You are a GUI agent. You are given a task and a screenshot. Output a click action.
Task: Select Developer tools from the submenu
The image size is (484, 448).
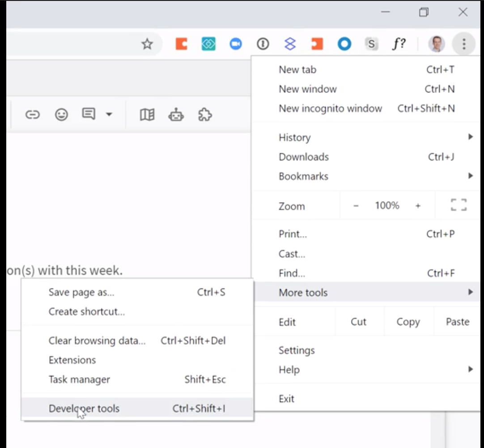click(x=84, y=408)
